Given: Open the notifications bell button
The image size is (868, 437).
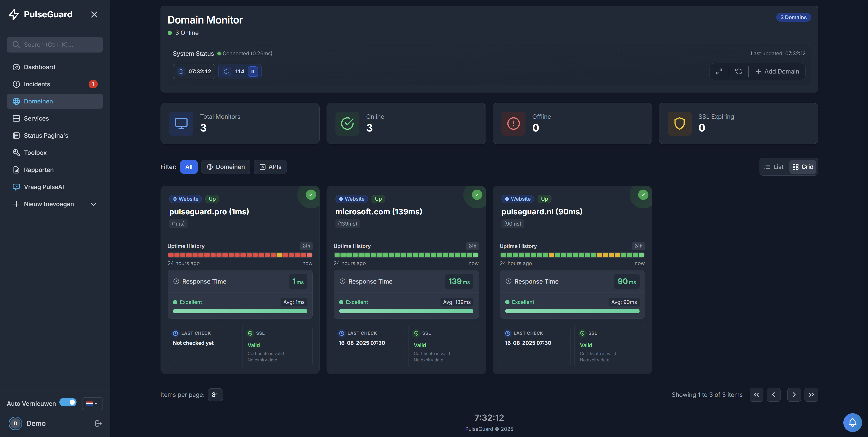Looking at the screenshot, I should coord(852,423).
